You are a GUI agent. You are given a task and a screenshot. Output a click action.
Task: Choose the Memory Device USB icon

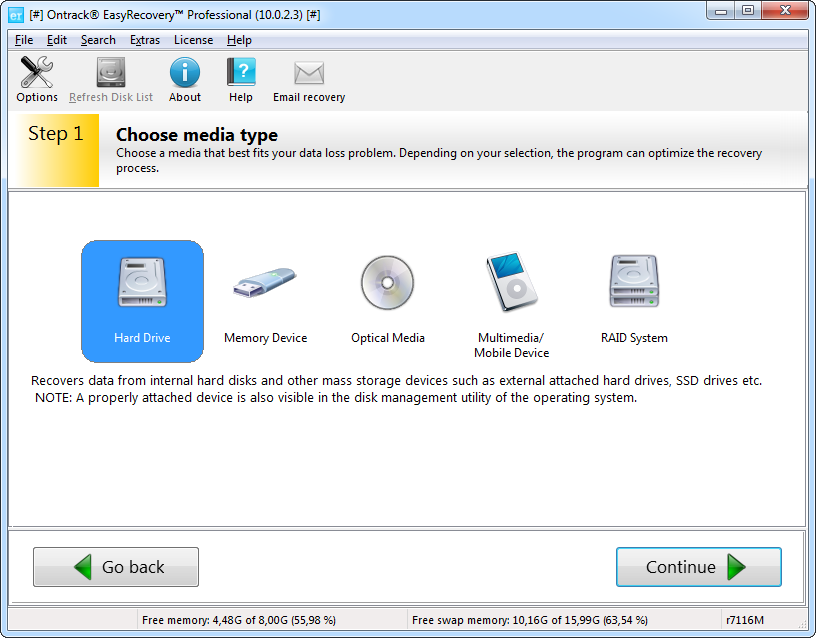[265, 300]
